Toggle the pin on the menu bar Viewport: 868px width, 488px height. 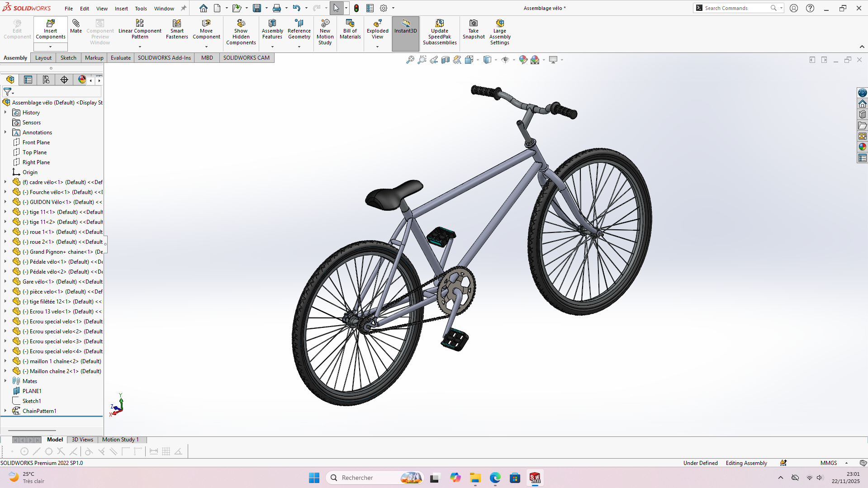coord(183,8)
